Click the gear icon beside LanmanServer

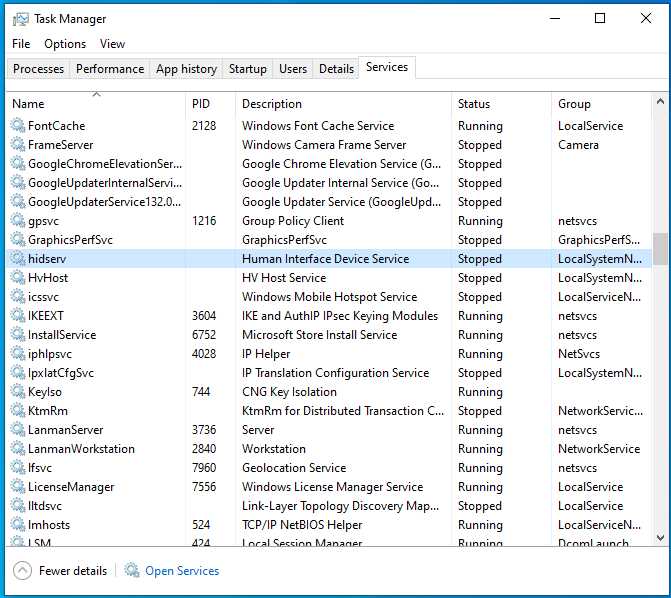(18, 429)
